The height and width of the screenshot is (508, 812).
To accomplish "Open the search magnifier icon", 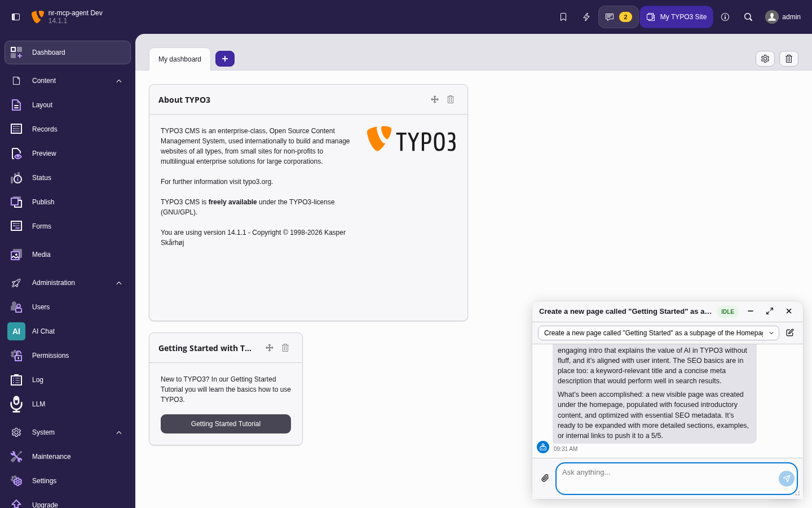I will 748,17.
